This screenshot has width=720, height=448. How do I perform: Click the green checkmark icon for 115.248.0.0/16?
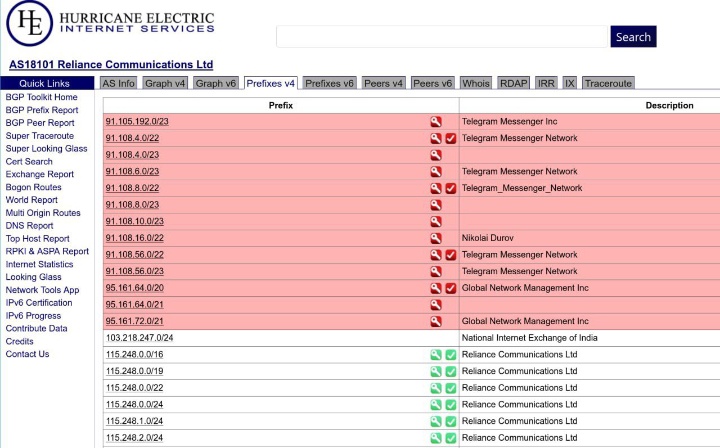click(451, 355)
